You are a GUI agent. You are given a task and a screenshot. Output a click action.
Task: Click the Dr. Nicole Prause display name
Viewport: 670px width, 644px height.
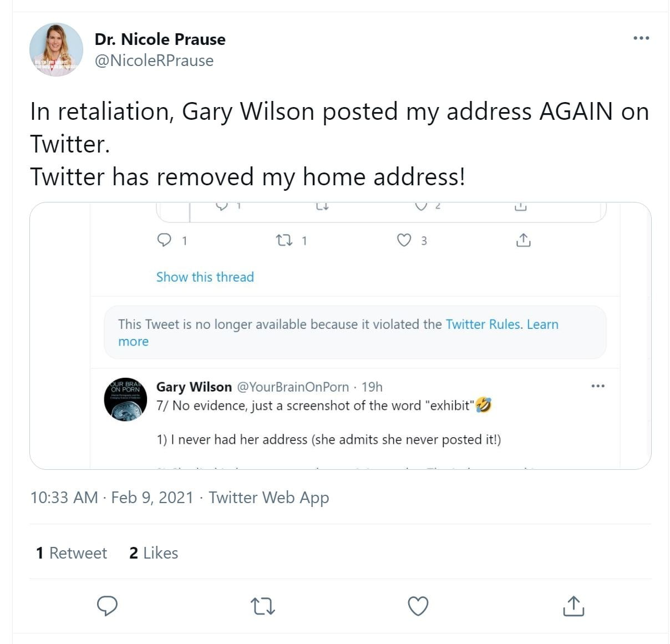point(160,39)
